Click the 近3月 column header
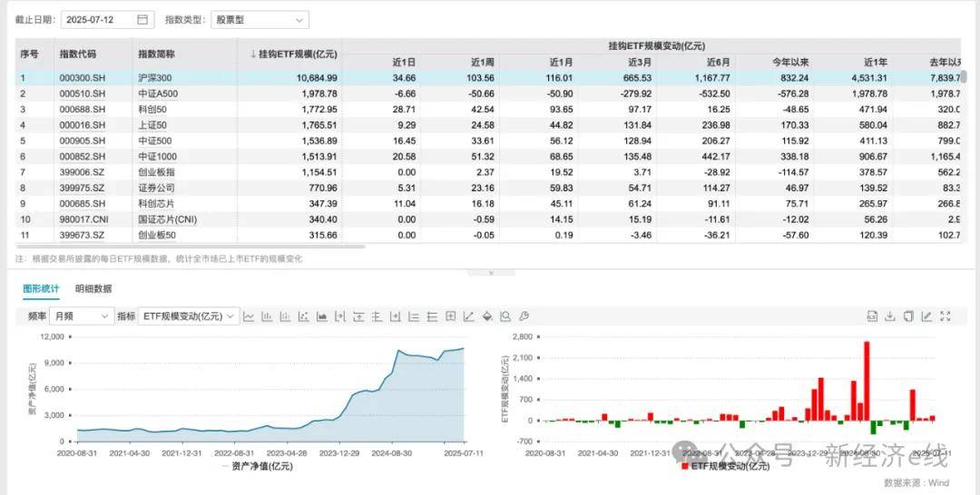The height and width of the screenshot is (495, 980). [640, 63]
